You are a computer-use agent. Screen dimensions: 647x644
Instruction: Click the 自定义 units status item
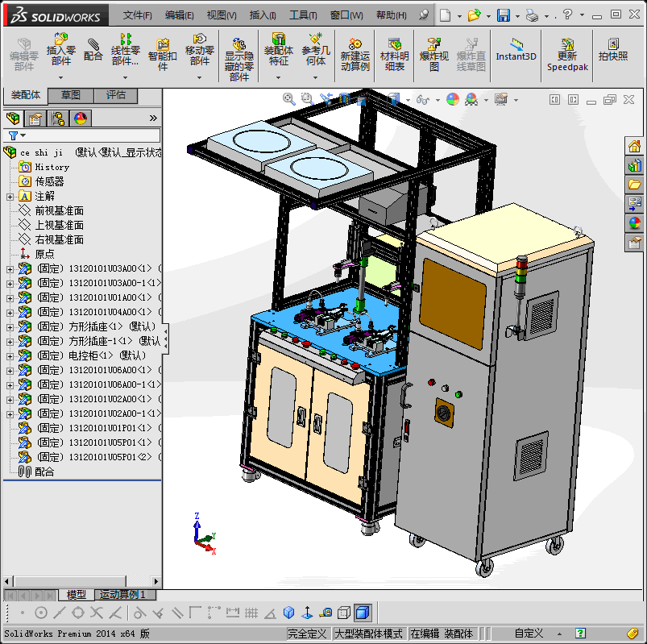(x=529, y=634)
